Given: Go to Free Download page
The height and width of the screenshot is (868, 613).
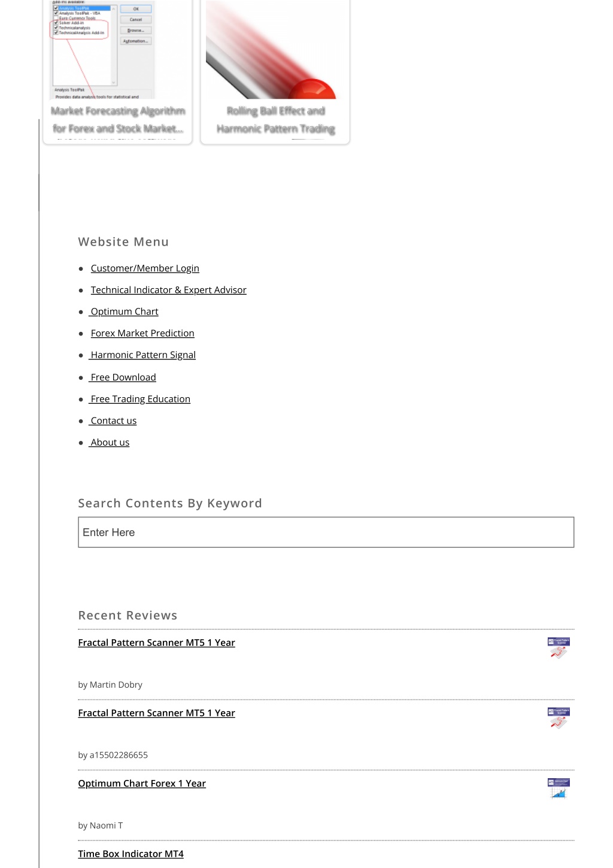Looking at the screenshot, I should 123,377.
